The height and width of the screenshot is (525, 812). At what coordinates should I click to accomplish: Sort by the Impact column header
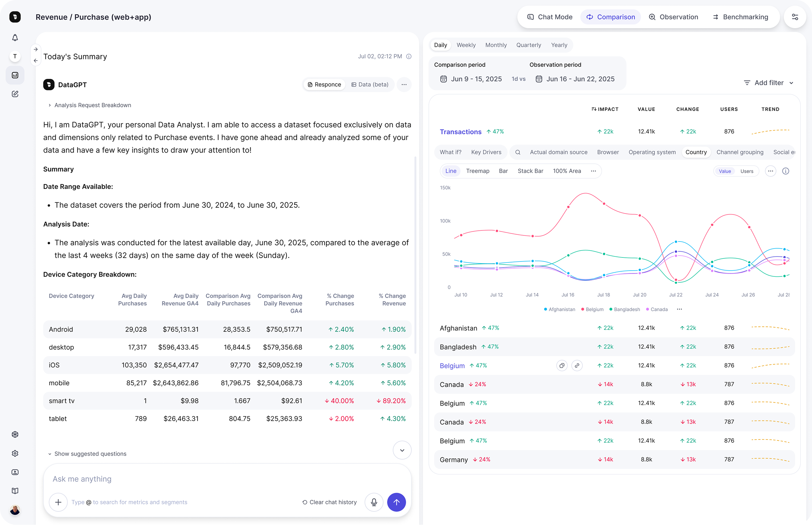[x=605, y=109]
